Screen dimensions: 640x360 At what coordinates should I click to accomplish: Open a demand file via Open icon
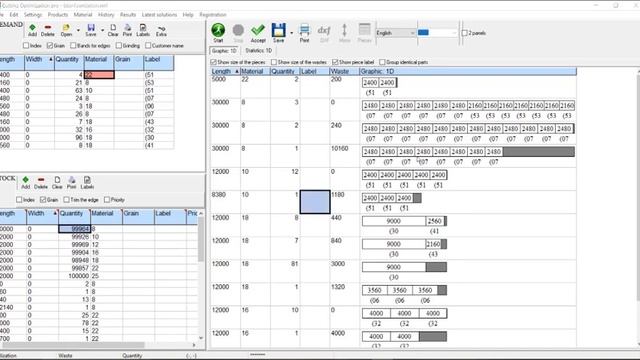(x=66, y=30)
